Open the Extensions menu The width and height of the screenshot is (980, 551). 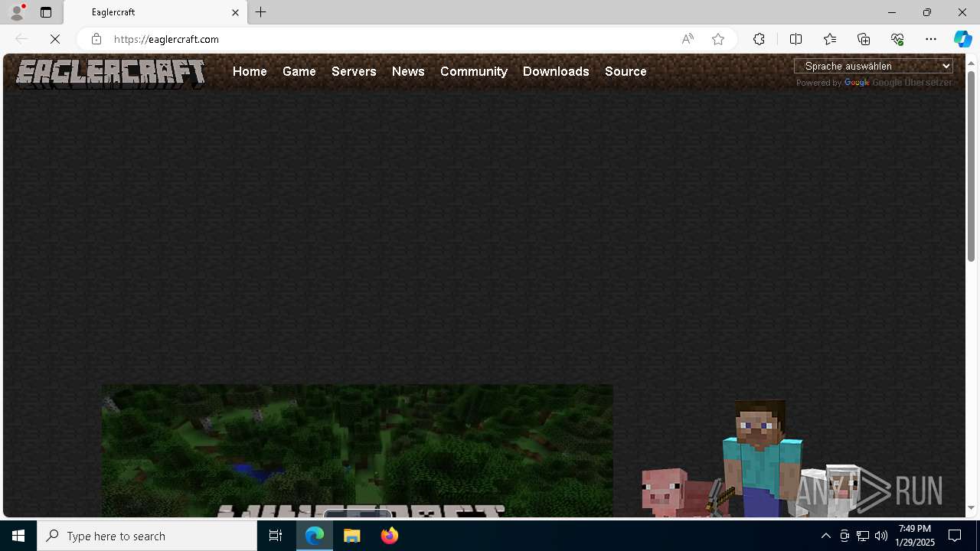click(x=759, y=39)
